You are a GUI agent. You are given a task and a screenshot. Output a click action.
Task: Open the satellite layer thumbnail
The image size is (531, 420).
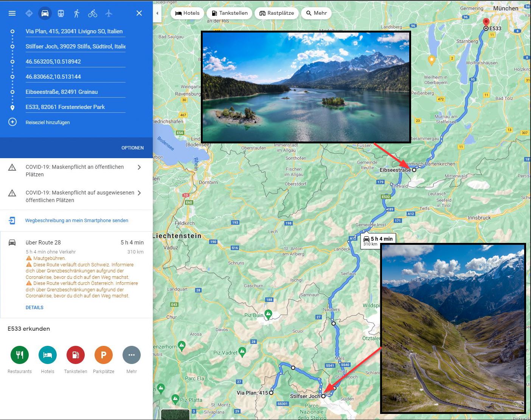pyautogui.click(x=175, y=415)
